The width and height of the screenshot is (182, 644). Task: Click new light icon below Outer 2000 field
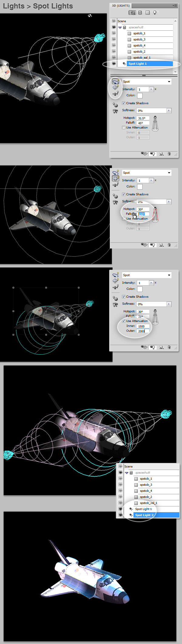(x=161, y=347)
